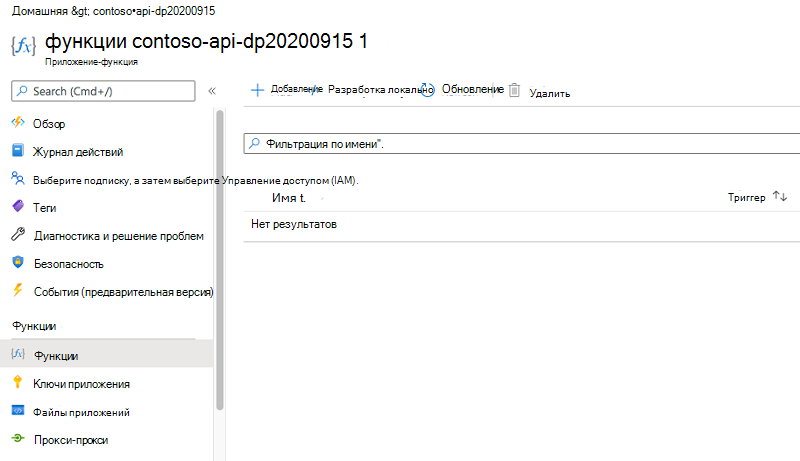
Task: Focus the Фильтрация по имени field
Action: [x=521, y=143]
